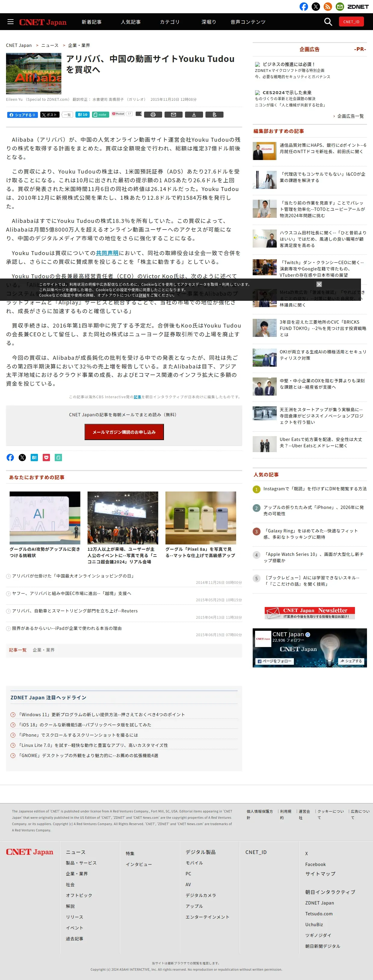
Task: Open the 共同声明 link in article
Action: (x=107, y=253)
